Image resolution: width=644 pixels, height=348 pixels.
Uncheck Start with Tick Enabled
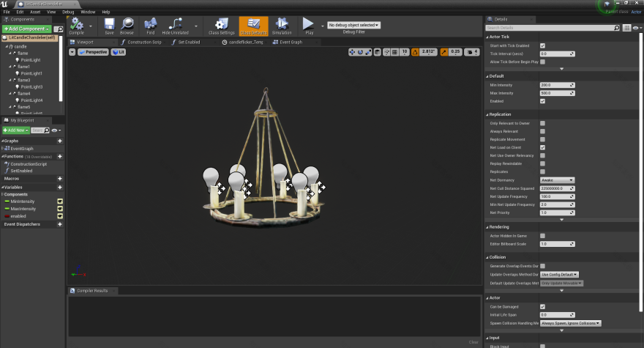(542, 46)
